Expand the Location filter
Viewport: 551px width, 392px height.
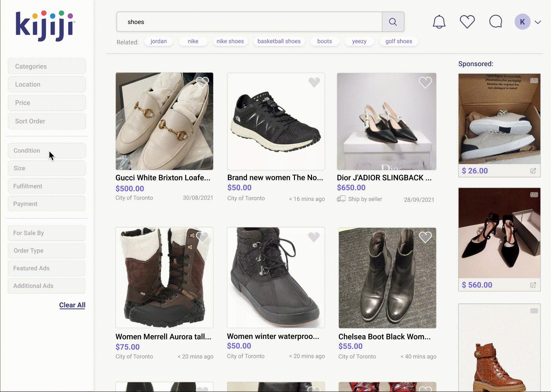(x=47, y=84)
